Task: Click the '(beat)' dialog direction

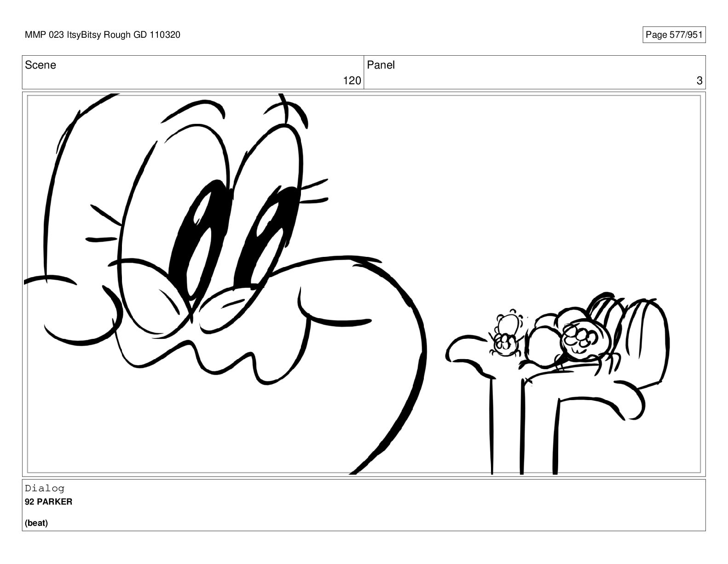Action: coord(36,523)
